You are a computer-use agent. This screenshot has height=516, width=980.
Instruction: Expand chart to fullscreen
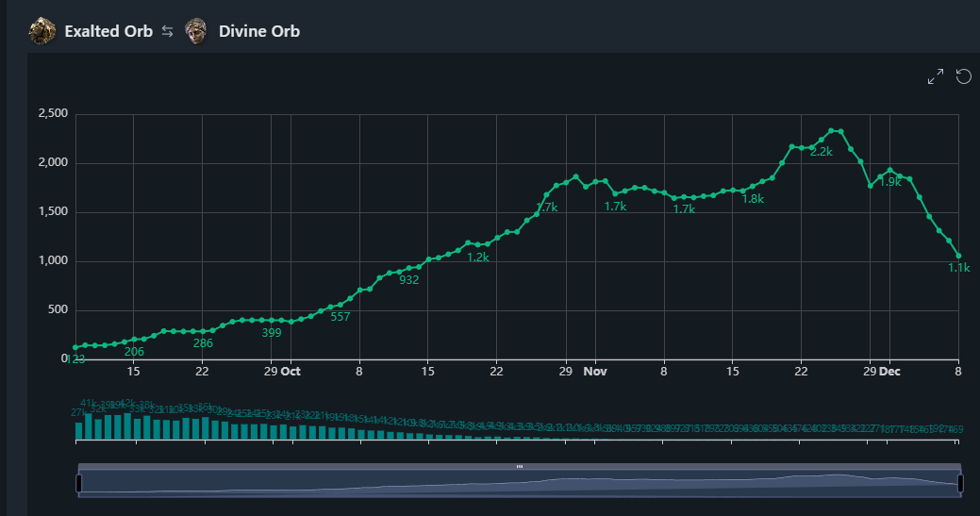(x=936, y=76)
